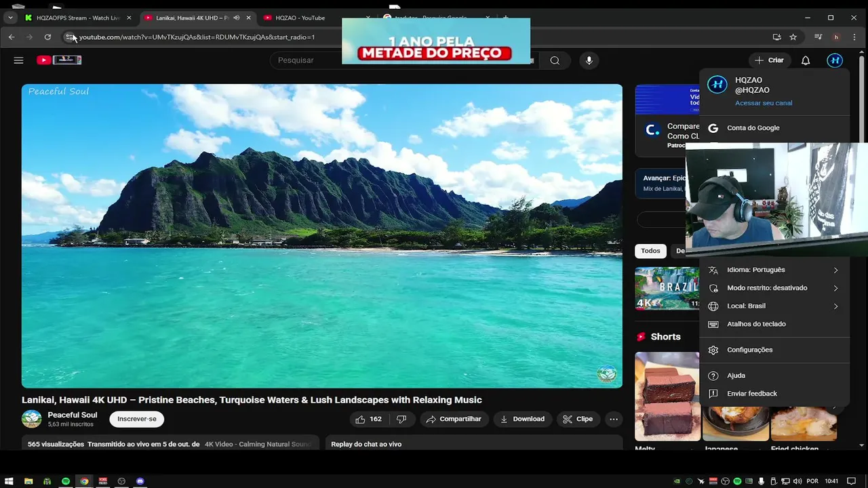Open the Windows Start menu

coord(9,481)
